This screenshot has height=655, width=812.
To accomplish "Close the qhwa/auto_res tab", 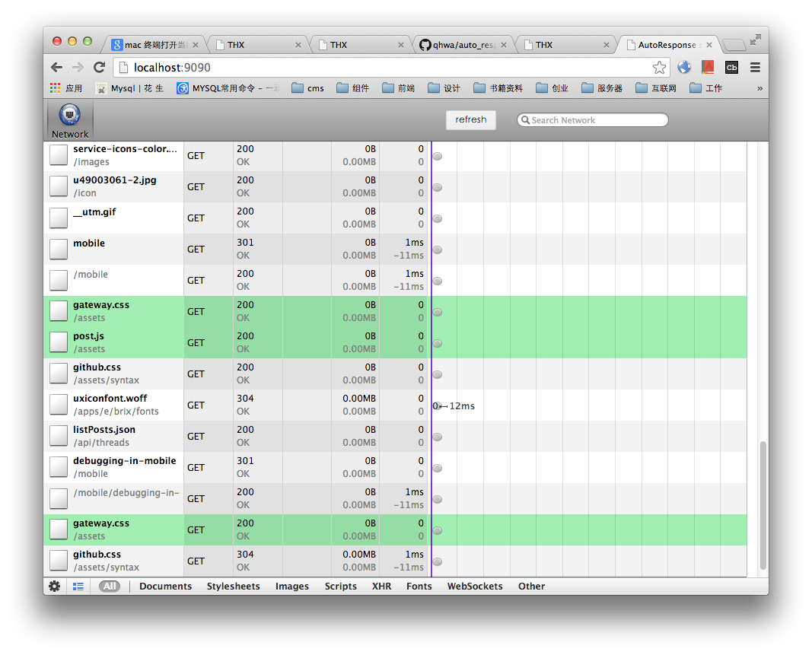I will click(x=503, y=45).
